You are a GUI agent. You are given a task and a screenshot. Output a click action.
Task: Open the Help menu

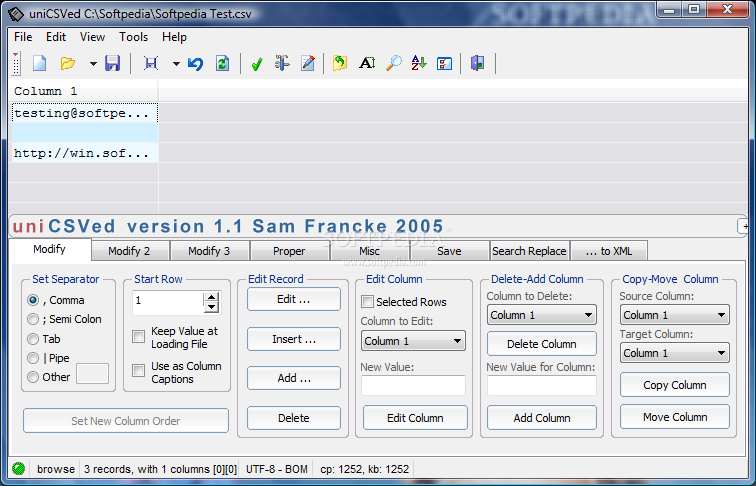(174, 37)
